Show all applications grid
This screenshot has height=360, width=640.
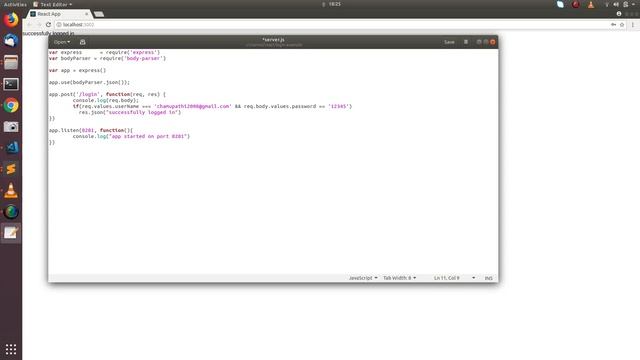click(11, 349)
